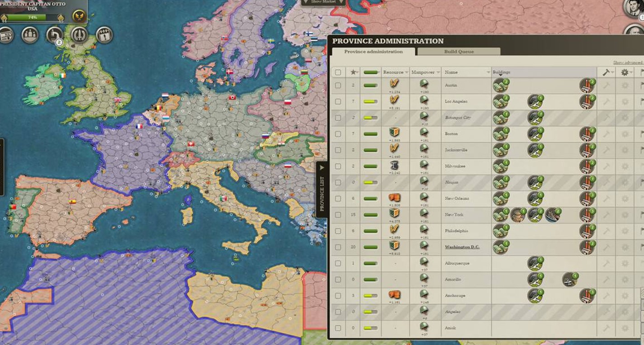644x345 pixels.
Task: Select the Anchorage row checkbox
Action: pos(338,296)
